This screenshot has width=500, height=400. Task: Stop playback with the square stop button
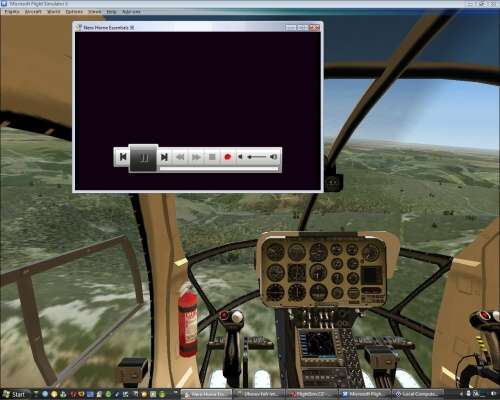pyautogui.click(x=212, y=157)
